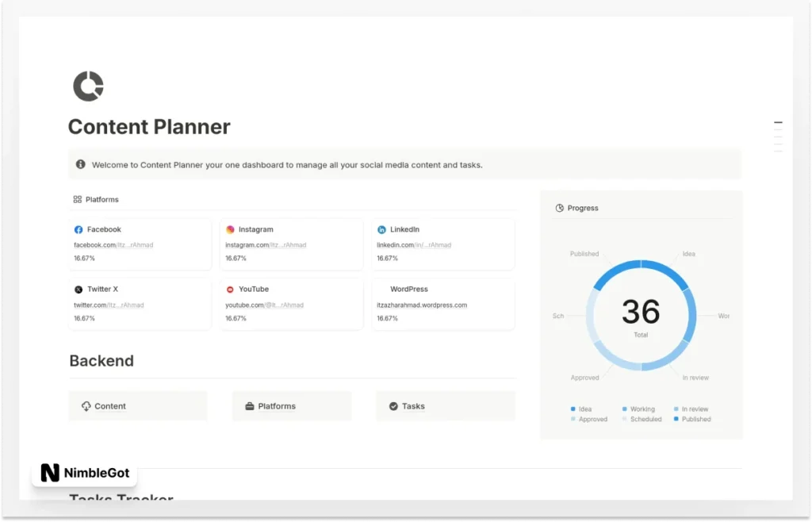
Task: Expand the Backend section
Action: pyautogui.click(x=101, y=361)
